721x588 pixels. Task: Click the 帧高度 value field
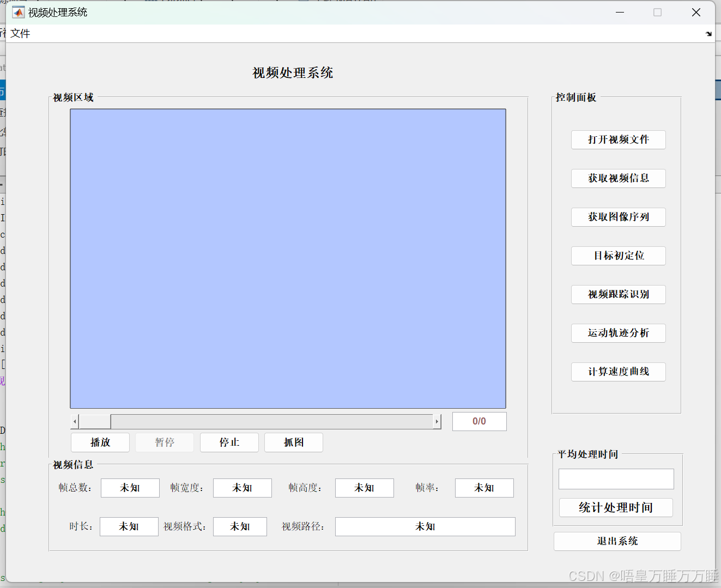(365, 488)
